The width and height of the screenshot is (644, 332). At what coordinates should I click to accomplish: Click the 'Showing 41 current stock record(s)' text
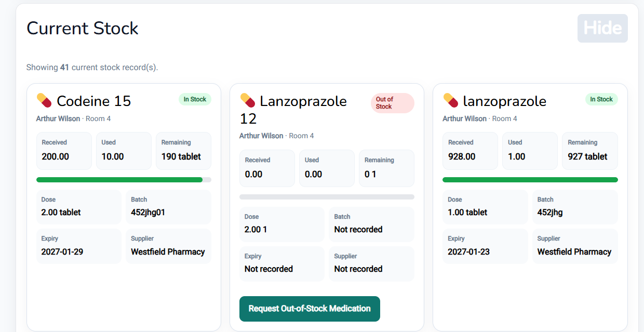[92, 67]
